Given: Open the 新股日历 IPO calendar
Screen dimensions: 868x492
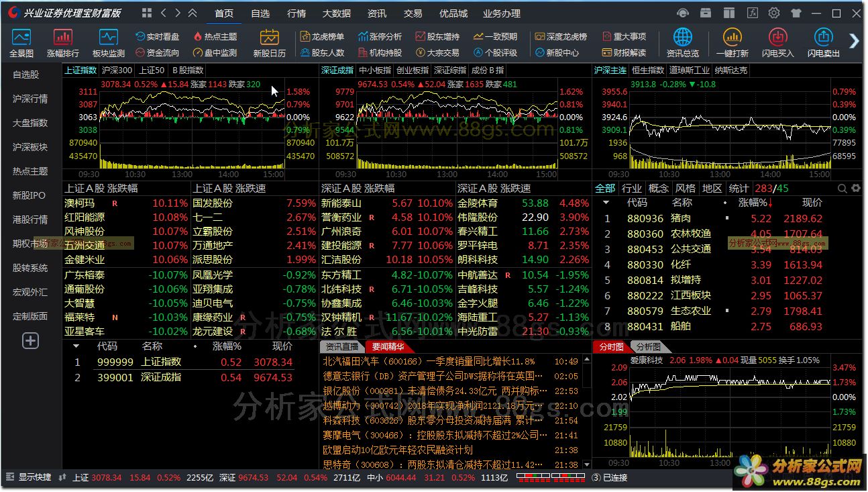Looking at the screenshot, I should click(269, 44).
